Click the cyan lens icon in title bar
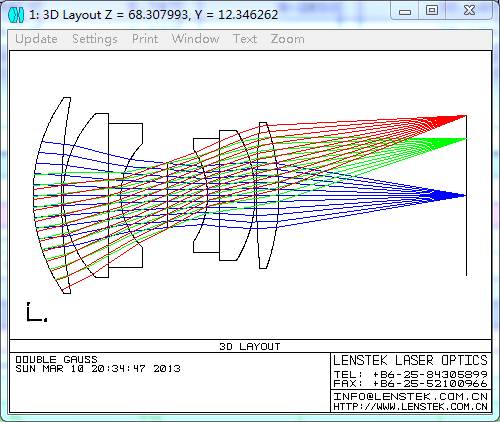The image size is (500, 422). (x=16, y=15)
